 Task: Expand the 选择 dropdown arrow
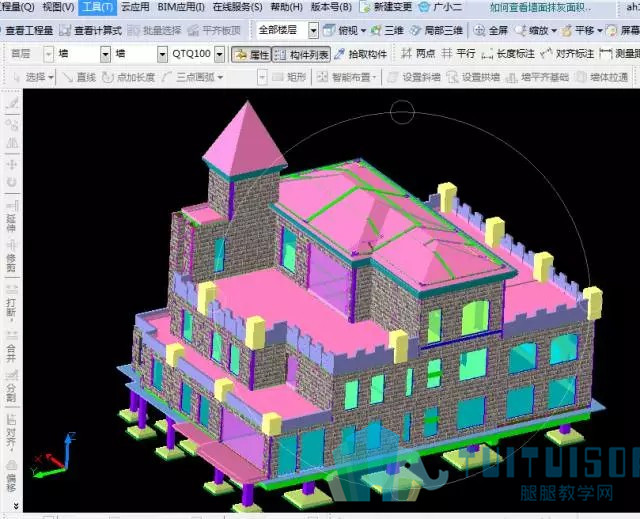51,77
